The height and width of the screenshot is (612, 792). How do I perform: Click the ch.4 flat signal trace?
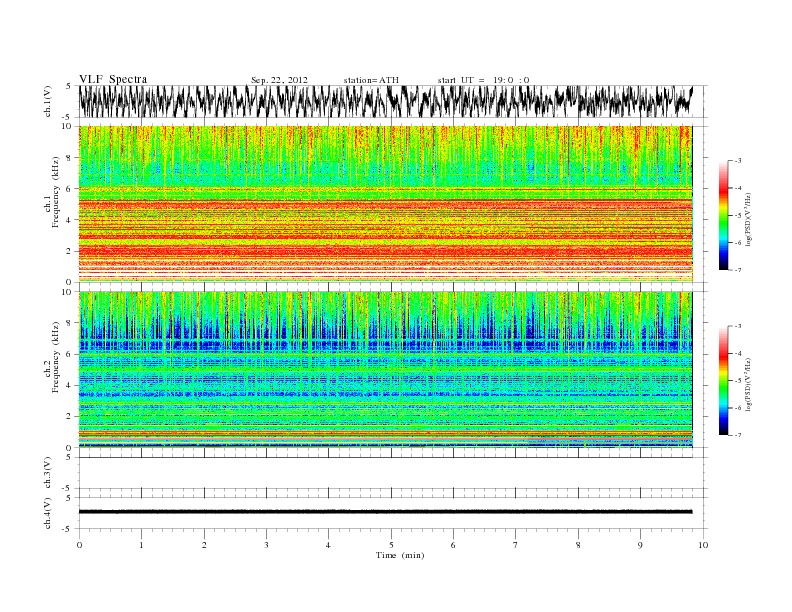(x=385, y=512)
